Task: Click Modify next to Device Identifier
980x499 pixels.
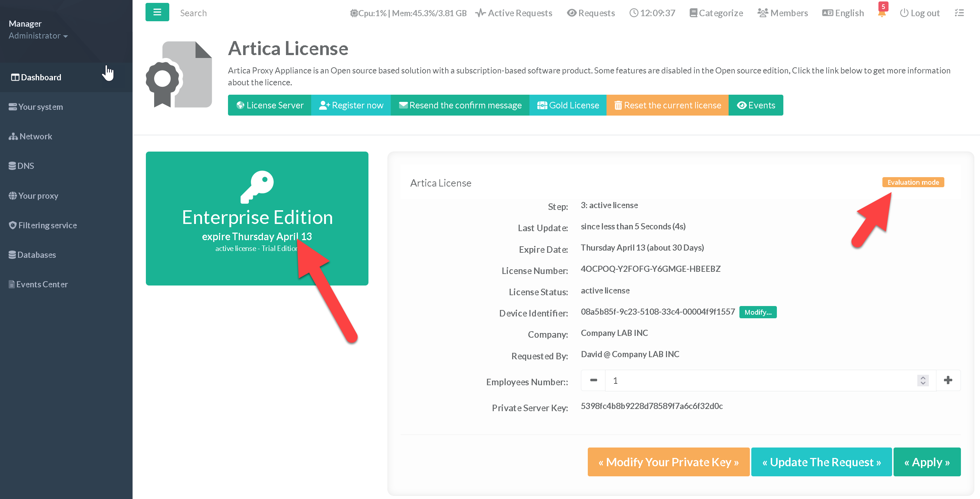Action: click(x=757, y=312)
